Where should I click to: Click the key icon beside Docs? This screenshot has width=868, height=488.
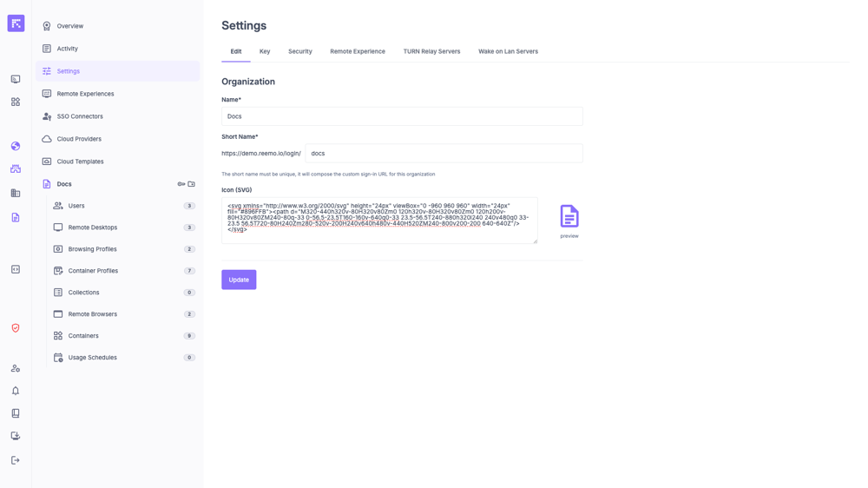(181, 184)
